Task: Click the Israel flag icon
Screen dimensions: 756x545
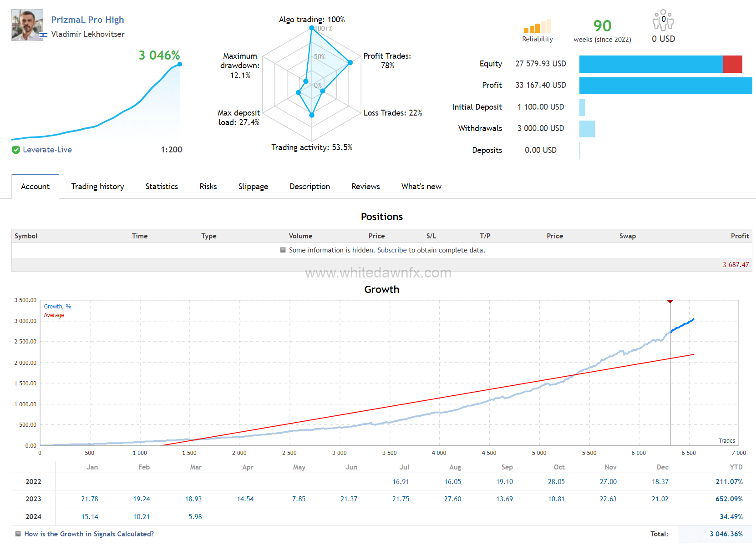Action: pos(43,35)
